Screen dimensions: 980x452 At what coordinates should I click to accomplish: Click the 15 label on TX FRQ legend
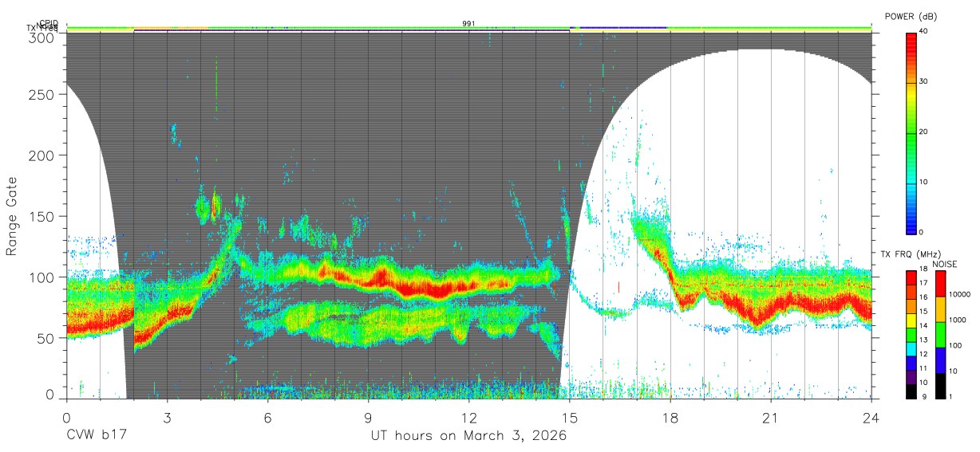coord(925,312)
